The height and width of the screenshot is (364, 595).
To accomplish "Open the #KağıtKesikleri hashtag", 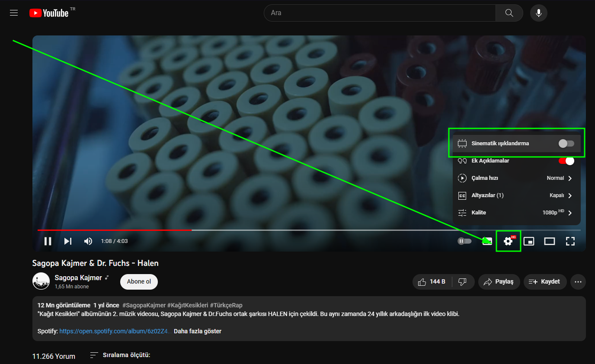I will (188, 305).
